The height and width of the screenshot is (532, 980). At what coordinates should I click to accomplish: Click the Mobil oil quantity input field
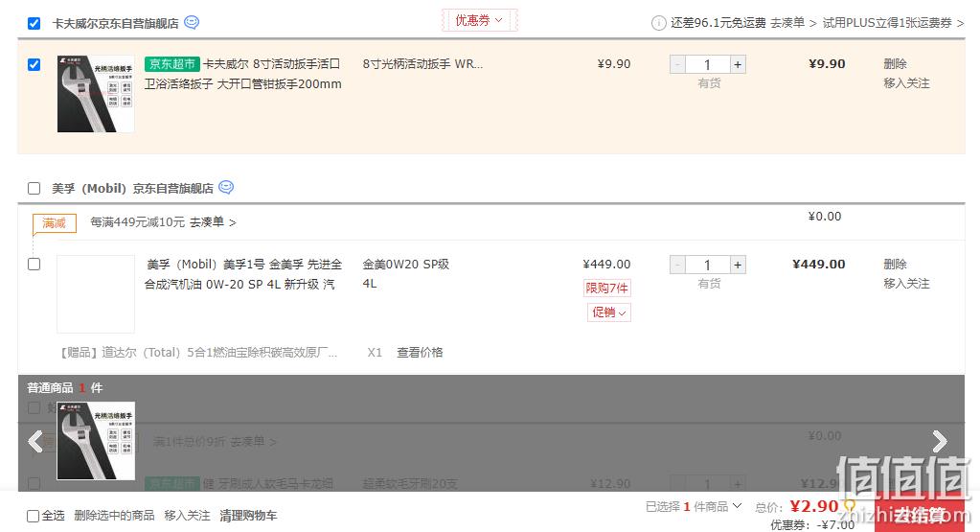click(708, 265)
